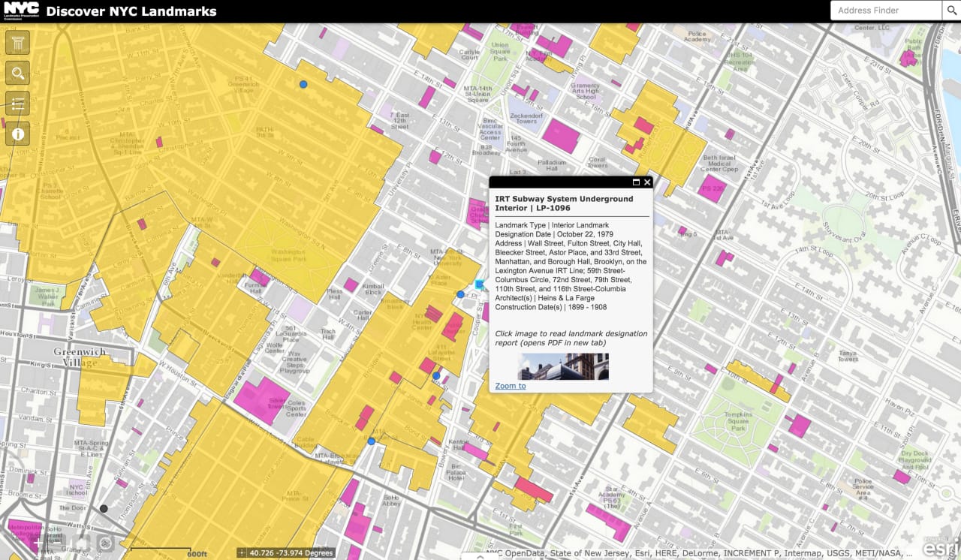This screenshot has width=961, height=560.
Task: Select the large pink landmark near Palladium Hall
Action: coord(561,136)
